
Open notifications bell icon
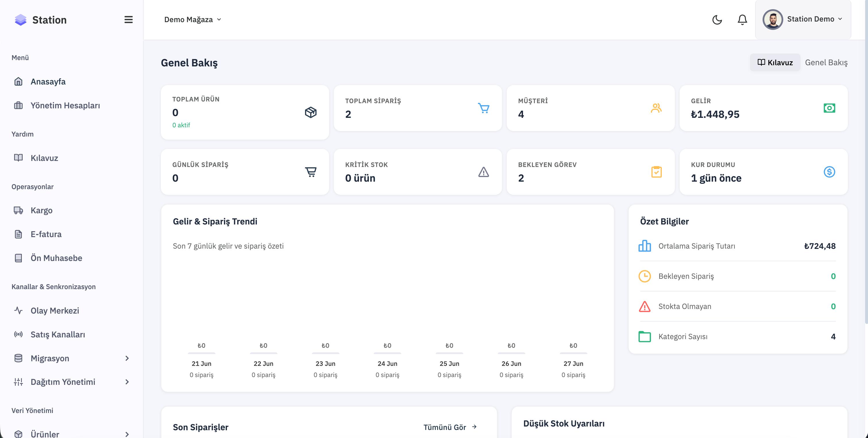742,20
